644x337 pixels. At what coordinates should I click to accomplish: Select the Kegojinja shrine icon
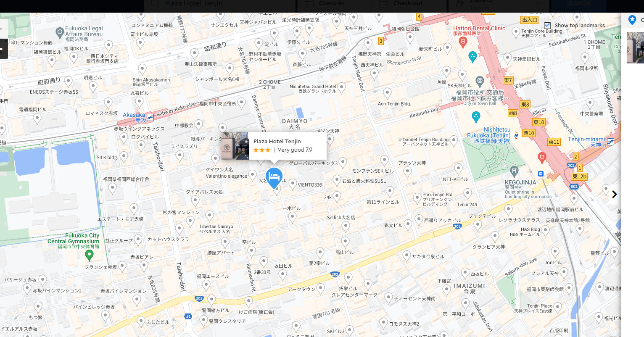[x=514, y=171]
